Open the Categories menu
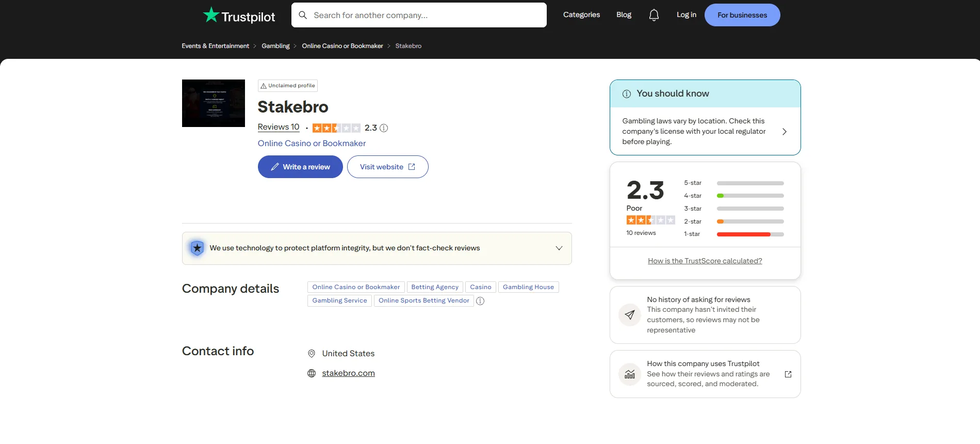Viewport: 980px width, 444px height. coord(581,15)
